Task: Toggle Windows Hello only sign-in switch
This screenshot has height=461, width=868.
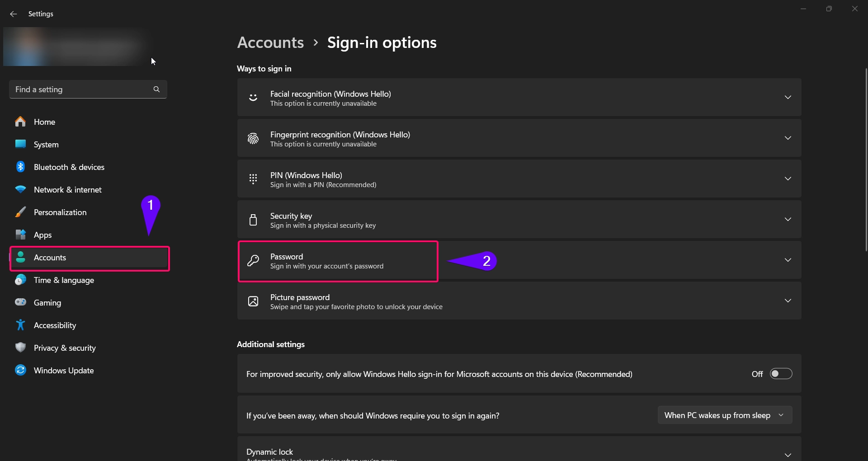Action: click(781, 374)
